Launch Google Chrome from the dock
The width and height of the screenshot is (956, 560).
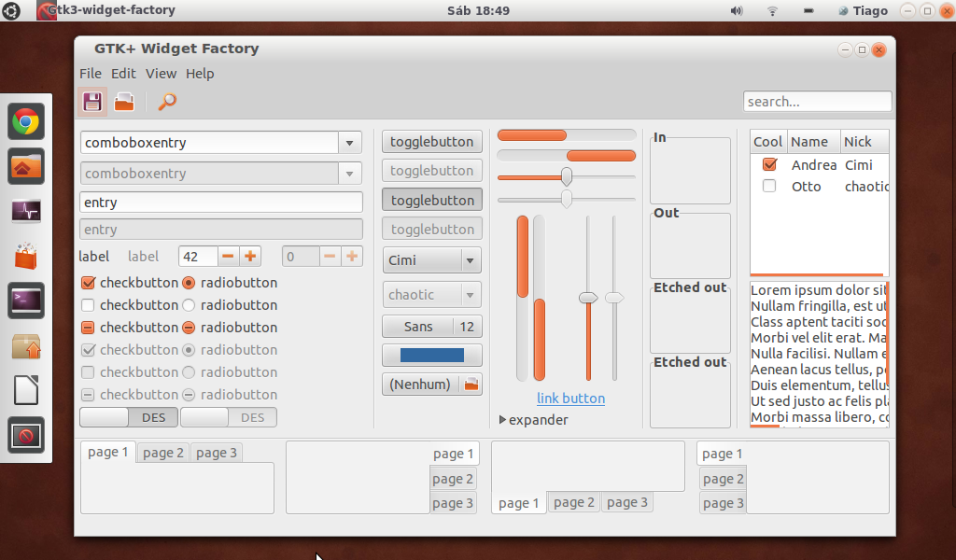click(25, 122)
